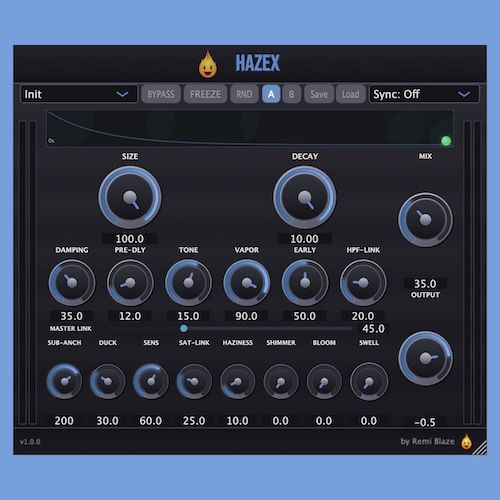This screenshot has height=500, width=500.
Task: Click the resize grip in the bottom corner
Action: click(x=480, y=448)
